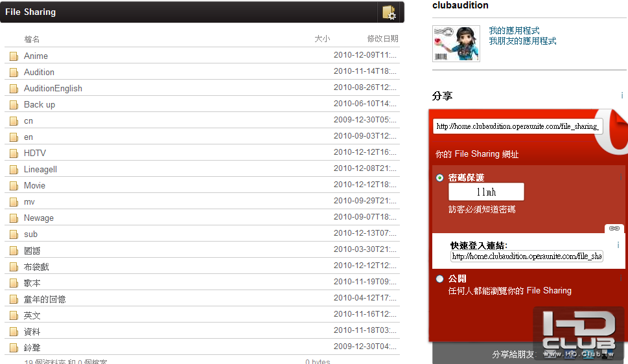Click the clubaudition avatar thumbnail
Image resolution: width=628 pixels, height=364 pixels.
click(456, 43)
